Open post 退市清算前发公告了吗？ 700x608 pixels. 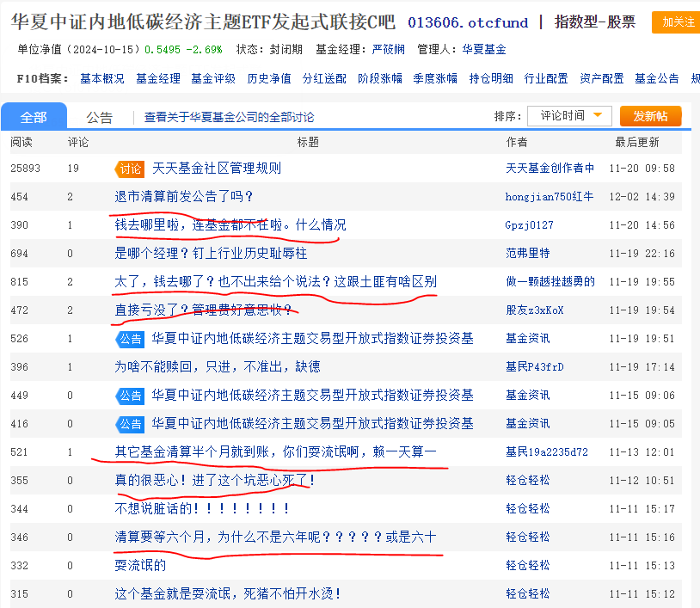(x=184, y=196)
